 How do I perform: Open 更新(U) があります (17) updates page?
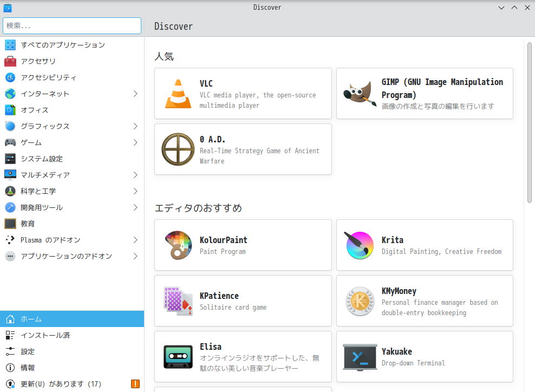click(x=72, y=384)
